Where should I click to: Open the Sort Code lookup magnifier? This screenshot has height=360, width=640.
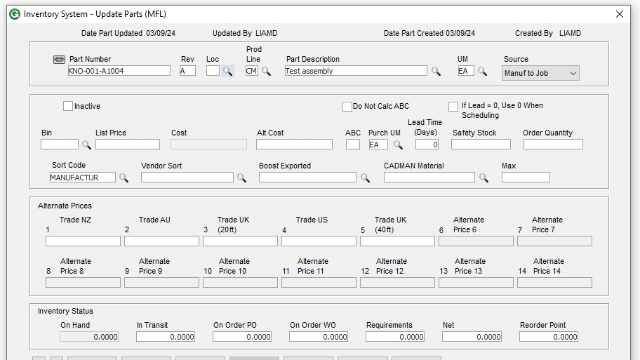pyautogui.click(x=123, y=178)
